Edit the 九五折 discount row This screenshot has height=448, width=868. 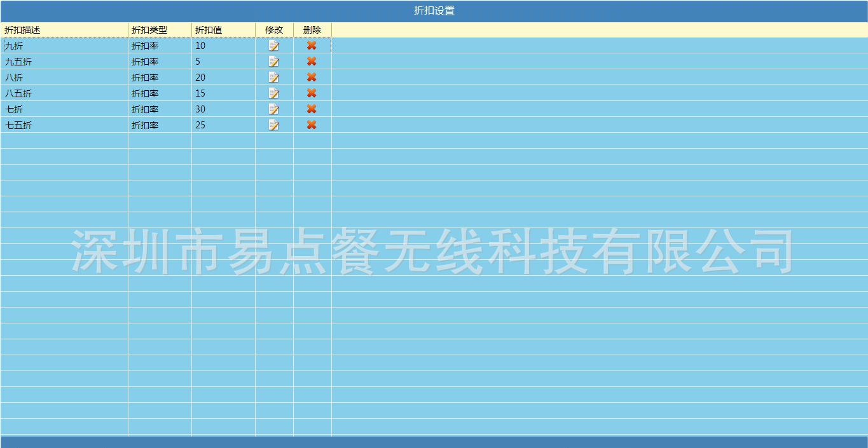click(x=274, y=62)
